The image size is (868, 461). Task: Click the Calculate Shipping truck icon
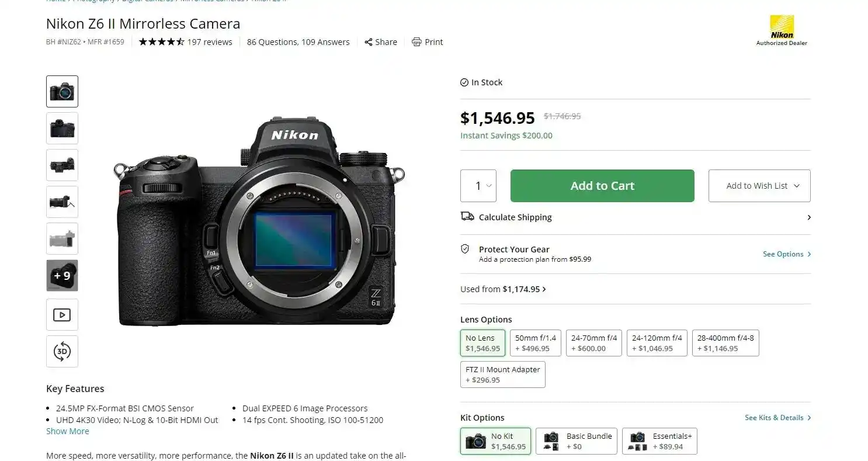point(467,217)
